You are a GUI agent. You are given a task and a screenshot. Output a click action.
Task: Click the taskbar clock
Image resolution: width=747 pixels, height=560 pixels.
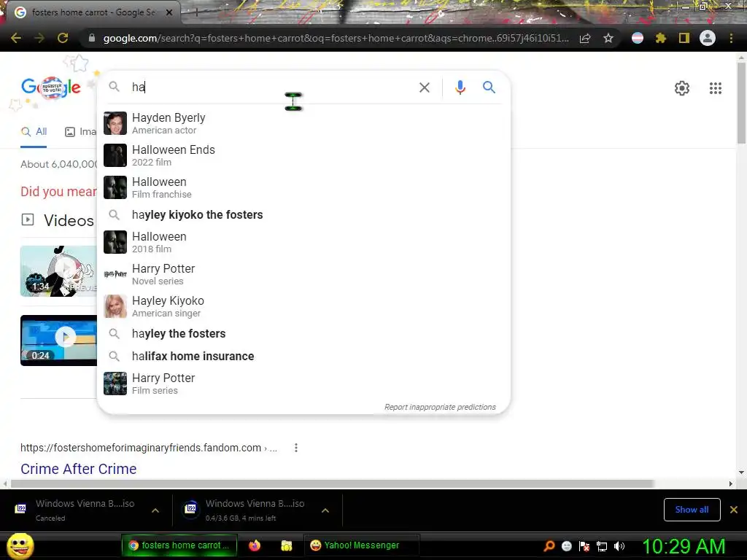[684, 546]
